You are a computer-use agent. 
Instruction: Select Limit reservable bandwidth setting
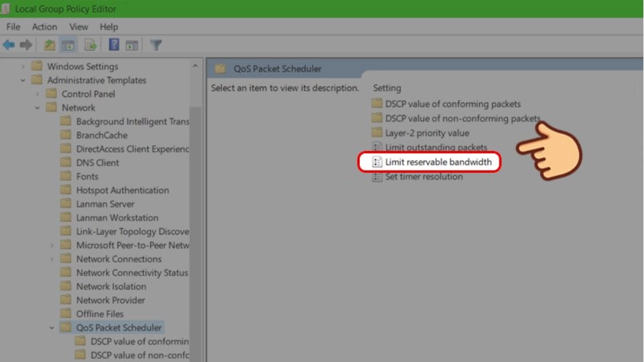[x=438, y=162]
